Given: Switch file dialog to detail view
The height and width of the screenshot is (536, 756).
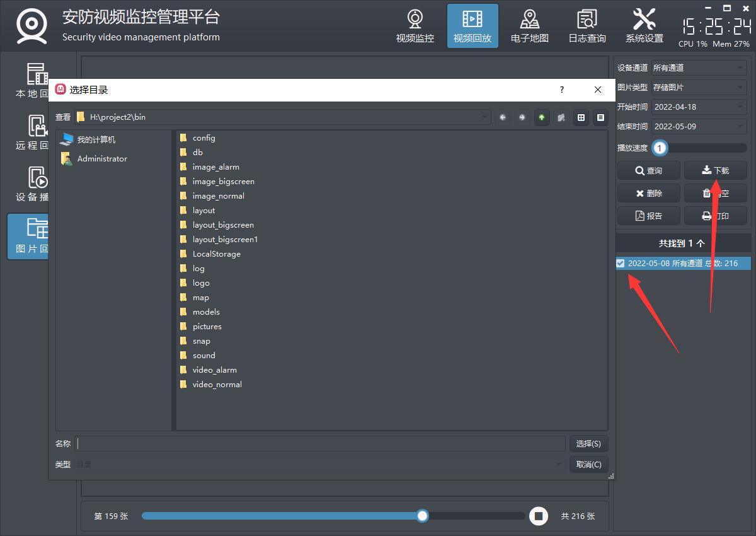Looking at the screenshot, I should [x=600, y=117].
